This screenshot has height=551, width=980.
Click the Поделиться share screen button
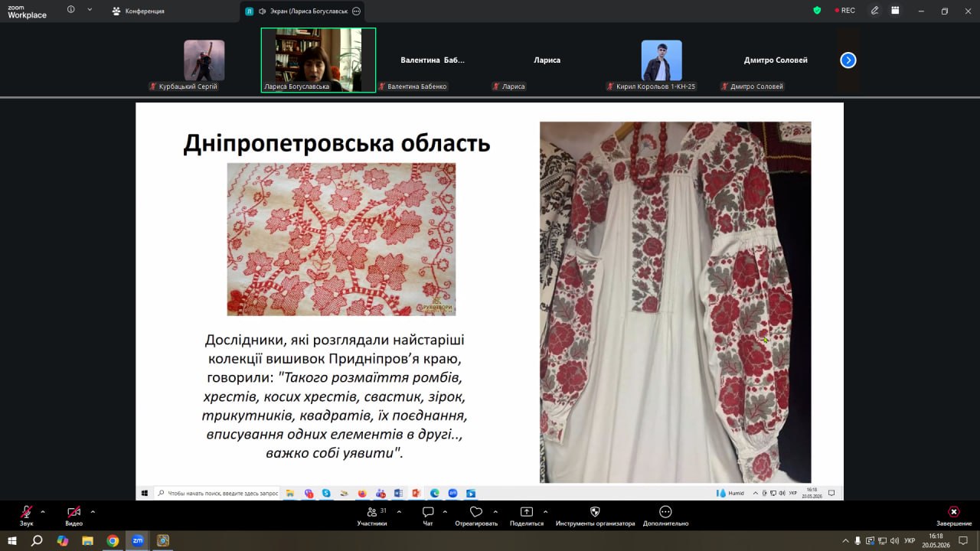point(527,516)
